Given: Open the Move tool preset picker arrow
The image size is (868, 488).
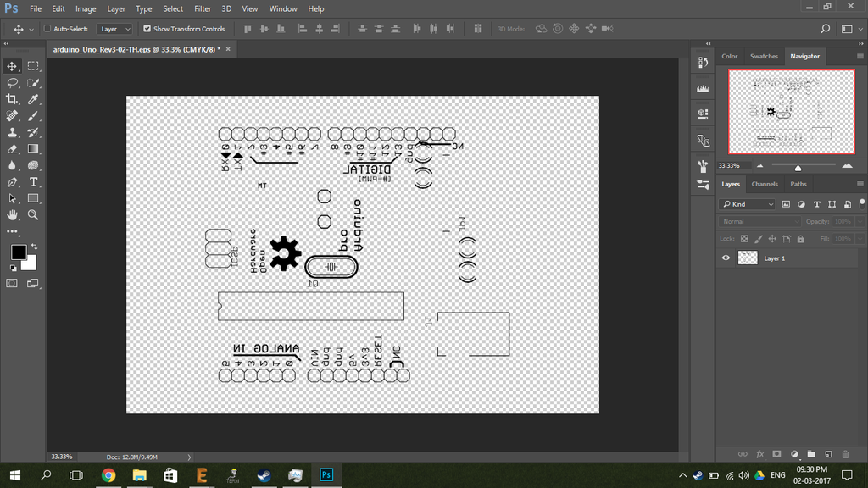Looking at the screenshot, I should point(31,30).
